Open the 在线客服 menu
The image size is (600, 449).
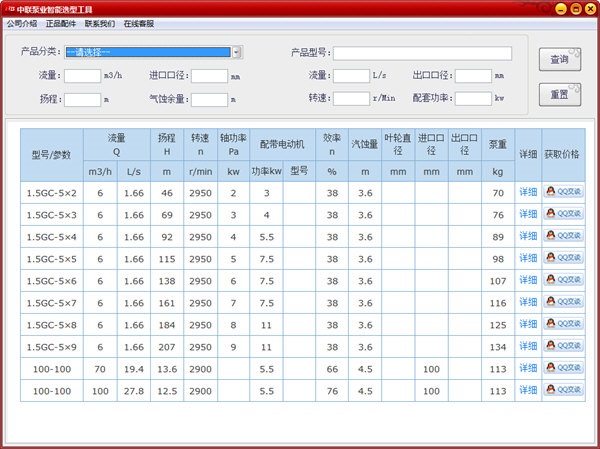point(138,23)
